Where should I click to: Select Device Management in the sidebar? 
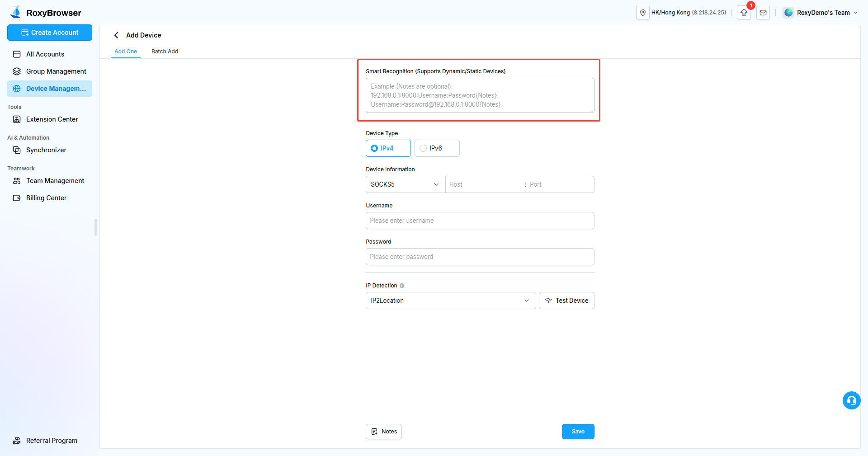(x=50, y=89)
